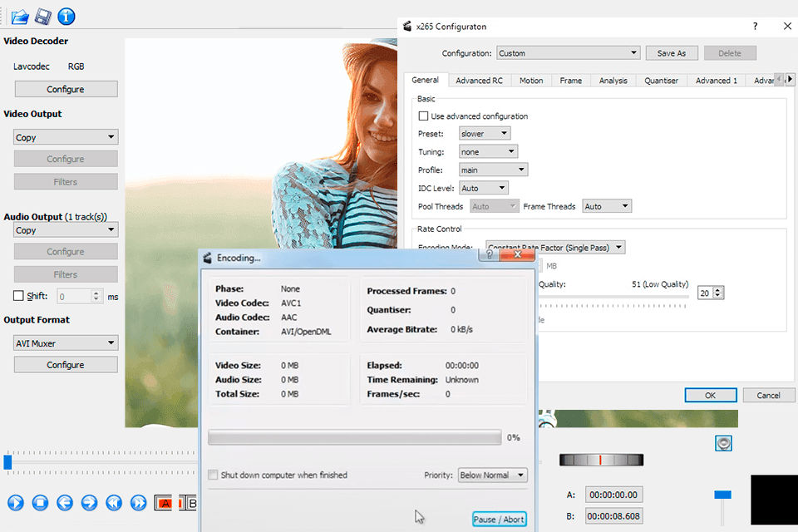Click the Stop playback icon
This screenshot has width=798, height=532.
40,503
